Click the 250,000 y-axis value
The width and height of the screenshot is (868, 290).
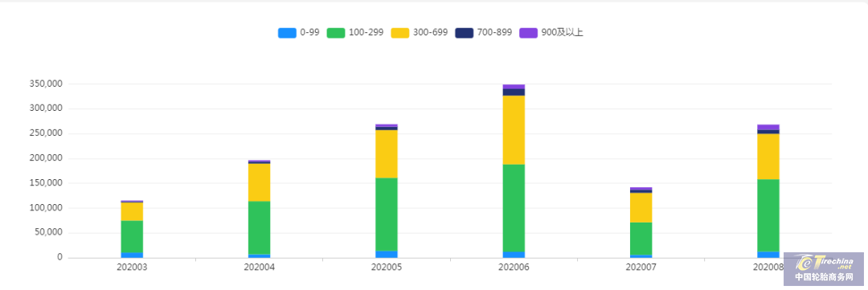[x=45, y=134]
